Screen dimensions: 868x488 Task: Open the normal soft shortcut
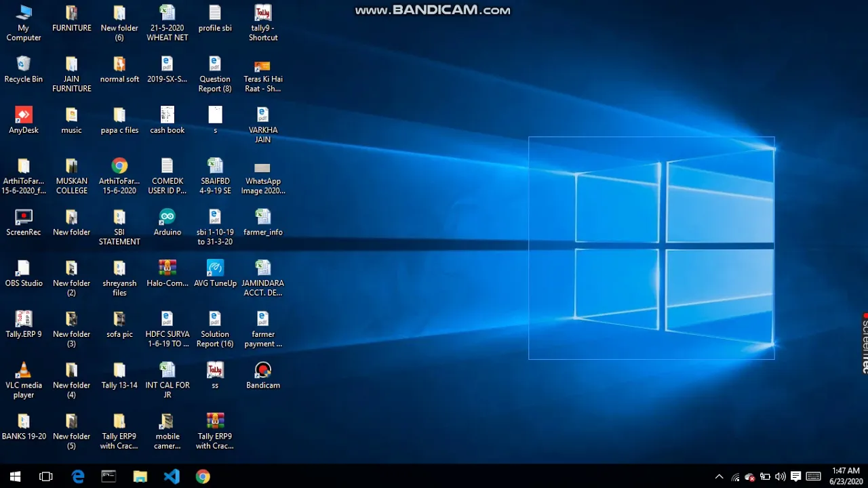pyautogui.click(x=119, y=69)
